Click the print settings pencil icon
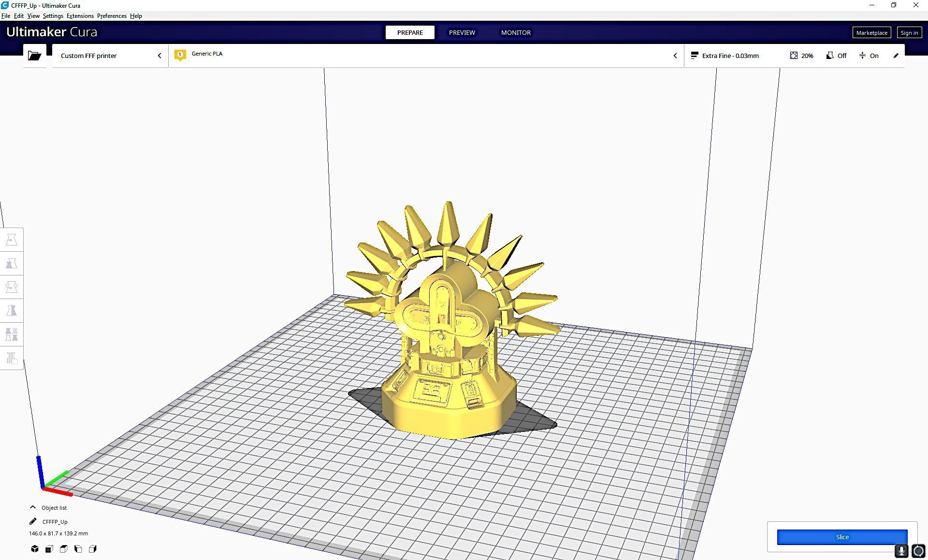Screen dimensions: 928x560 [x=896, y=56]
